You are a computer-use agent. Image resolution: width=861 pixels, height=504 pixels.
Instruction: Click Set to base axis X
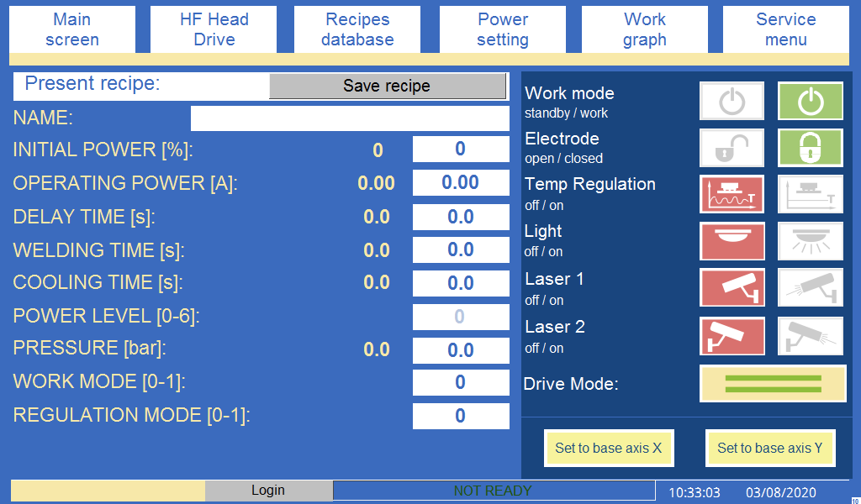coord(609,448)
